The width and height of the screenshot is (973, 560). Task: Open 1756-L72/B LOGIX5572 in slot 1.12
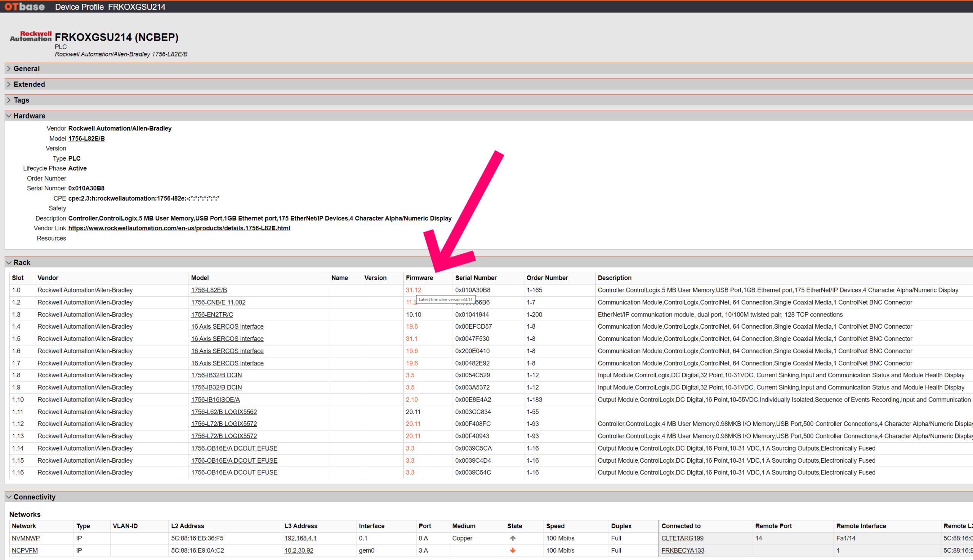pos(224,424)
